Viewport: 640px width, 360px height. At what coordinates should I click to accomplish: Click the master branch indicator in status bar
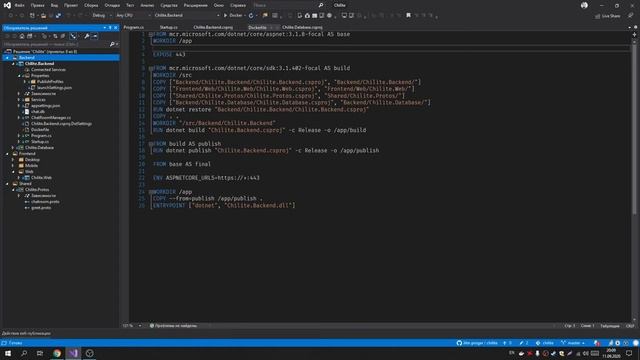(x=573, y=343)
